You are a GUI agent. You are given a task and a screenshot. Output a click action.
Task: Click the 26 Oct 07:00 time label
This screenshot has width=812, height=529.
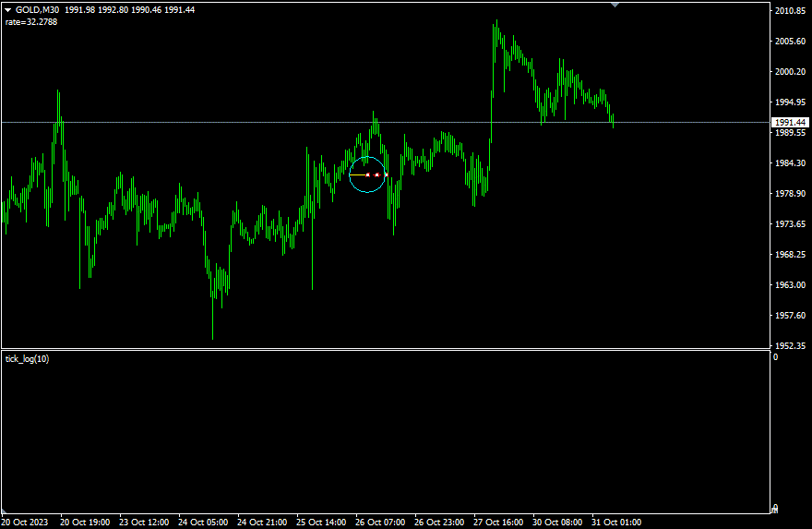(380, 522)
